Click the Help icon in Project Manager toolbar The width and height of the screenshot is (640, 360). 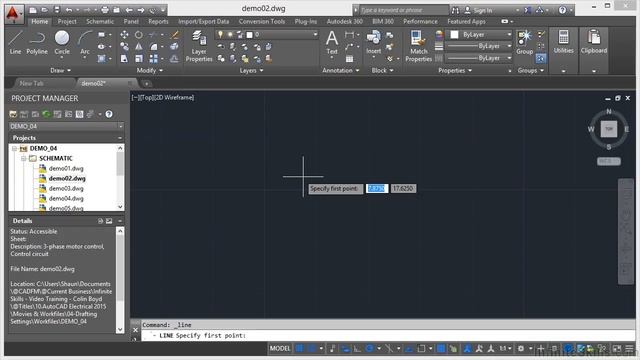tap(109, 114)
